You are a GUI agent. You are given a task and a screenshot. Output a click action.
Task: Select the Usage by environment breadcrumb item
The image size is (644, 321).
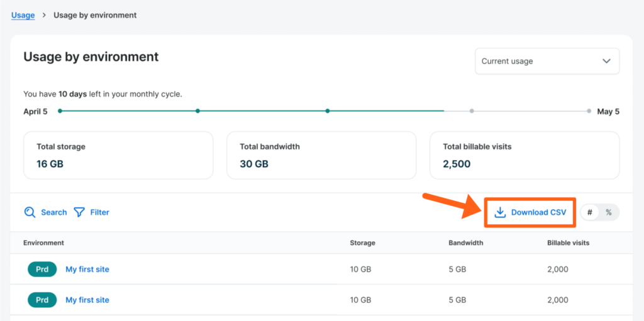tap(95, 15)
